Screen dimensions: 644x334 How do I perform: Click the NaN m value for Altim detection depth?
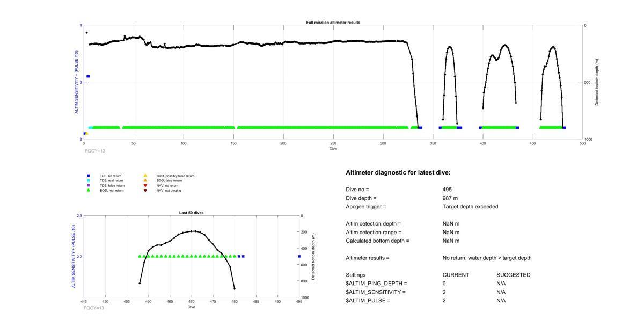[451, 224]
